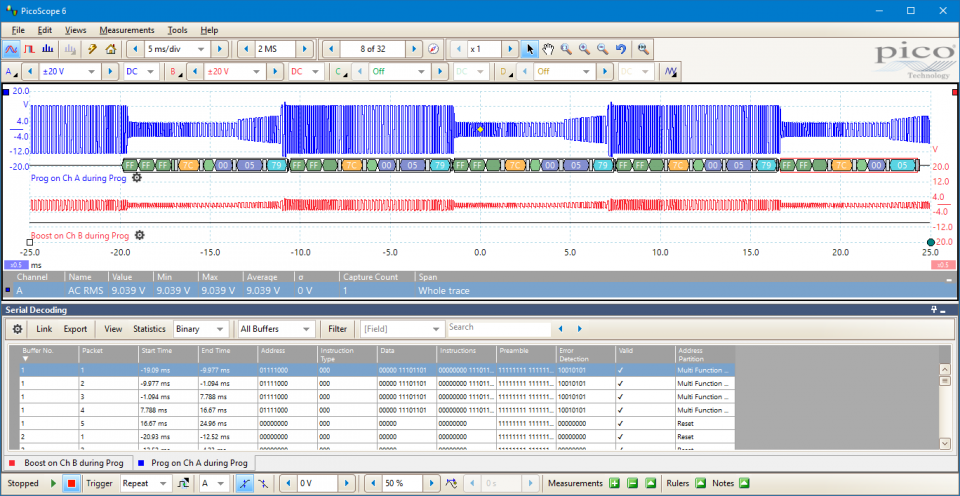
Task: Select the Zoom window magnifier tool
Action: (566, 49)
